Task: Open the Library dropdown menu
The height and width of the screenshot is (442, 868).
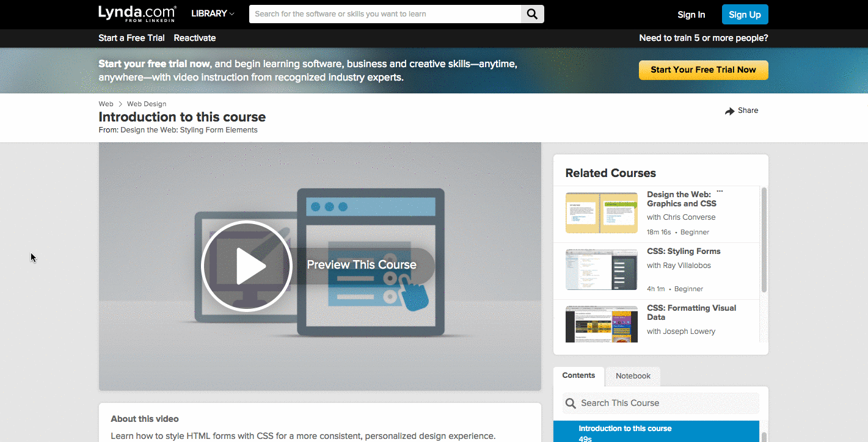Action: pyautogui.click(x=213, y=13)
